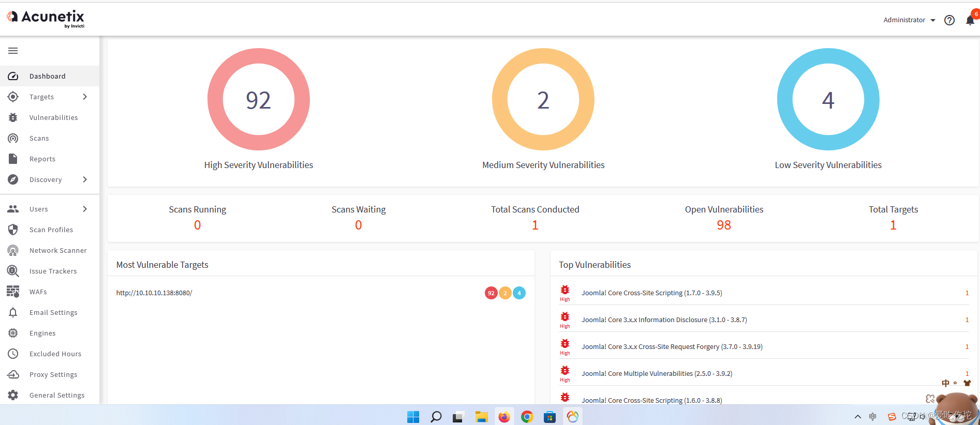Open Joomla! Core 3.x.x Information Disclosure entry
The image size is (980, 425).
click(664, 320)
